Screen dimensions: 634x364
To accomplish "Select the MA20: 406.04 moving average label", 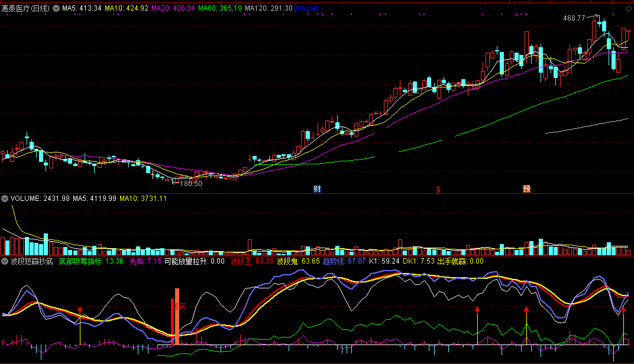I will (173, 8).
